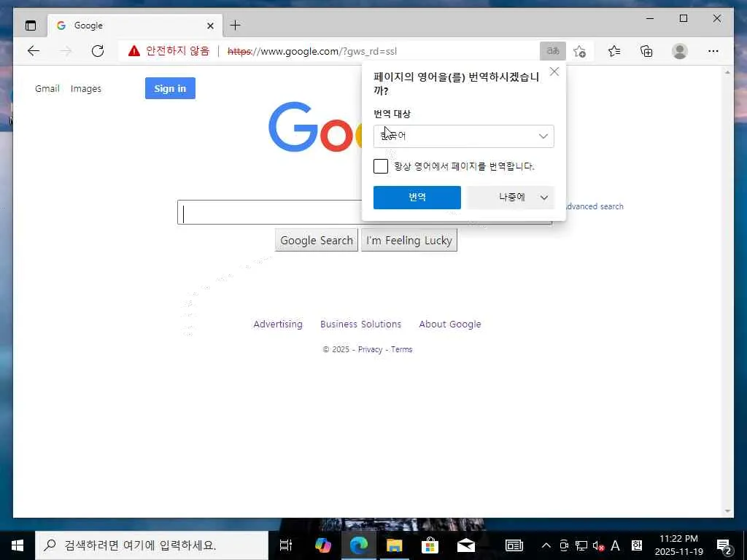
Task: Open the Advanced search link
Action: (x=594, y=206)
